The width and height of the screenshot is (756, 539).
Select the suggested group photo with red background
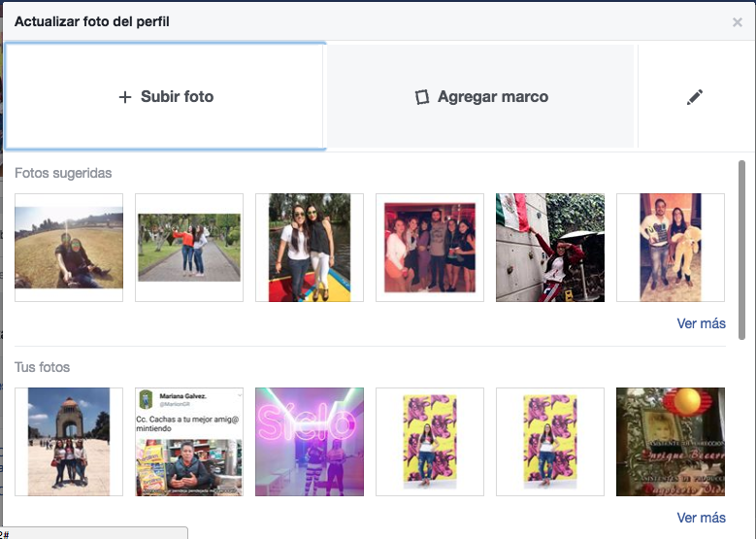[x=430, y=248]
